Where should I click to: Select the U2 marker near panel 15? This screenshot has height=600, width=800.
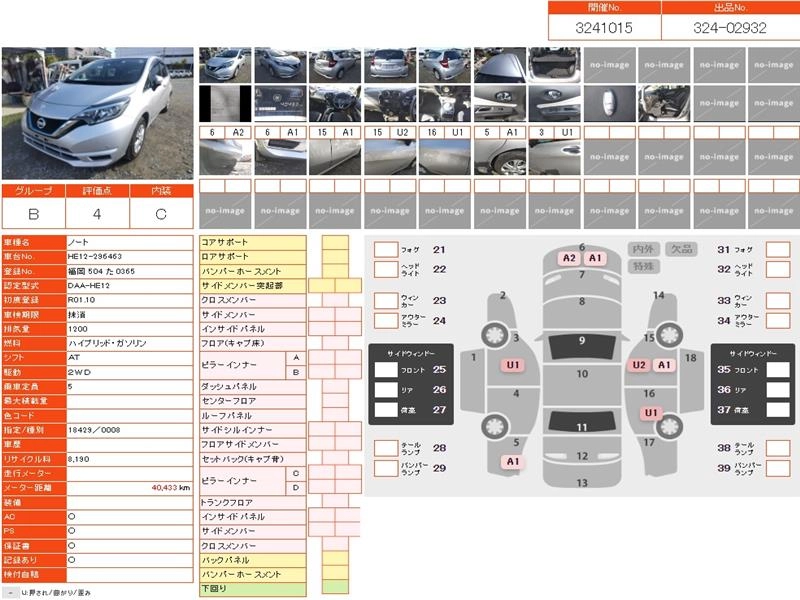click(639, 365)
